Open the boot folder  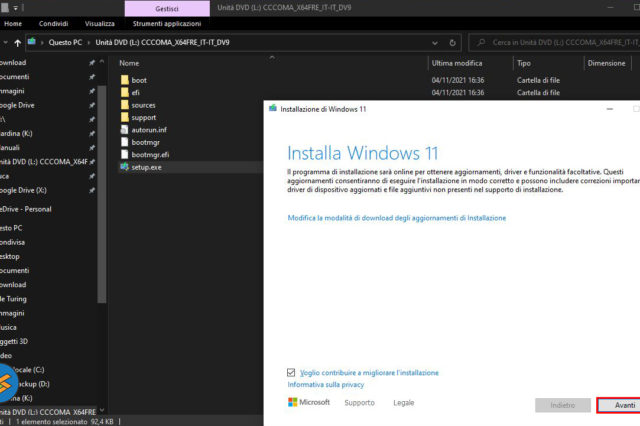point(139,79)
